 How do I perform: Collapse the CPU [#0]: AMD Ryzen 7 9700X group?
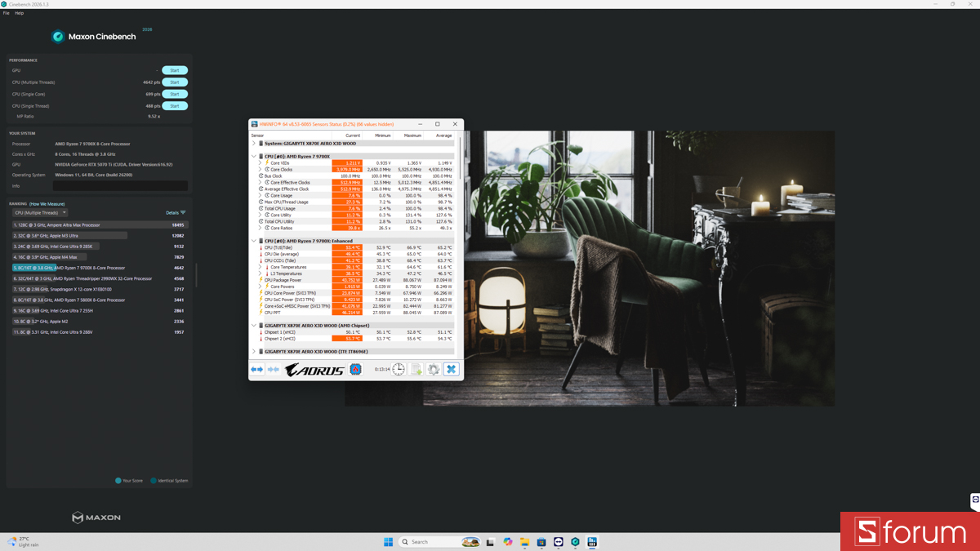[255, 156]
